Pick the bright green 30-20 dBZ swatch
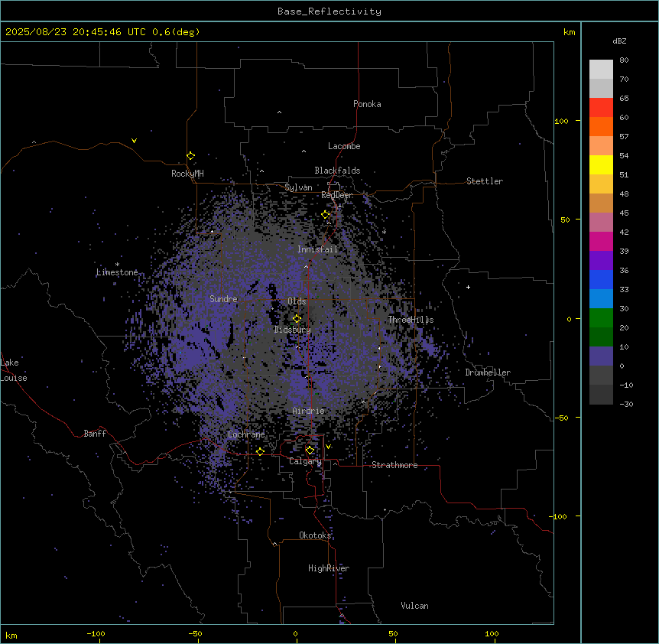This screenshot has height=644, width=659. [601, 318]
